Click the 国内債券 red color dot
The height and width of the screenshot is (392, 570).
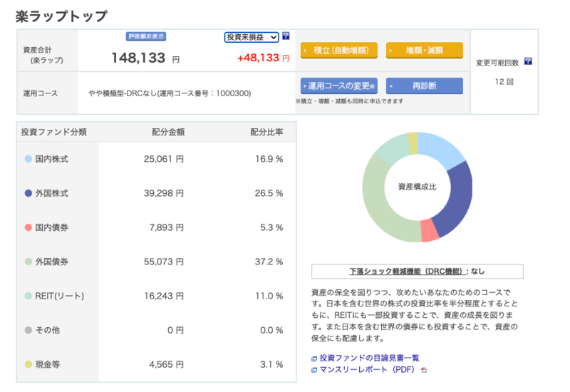(x=28, y=227)
